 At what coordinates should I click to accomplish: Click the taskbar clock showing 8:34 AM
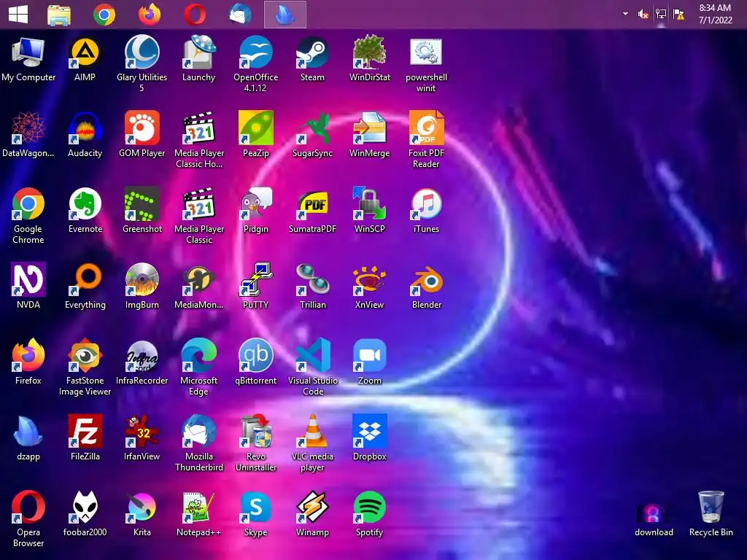coord(715,14)
